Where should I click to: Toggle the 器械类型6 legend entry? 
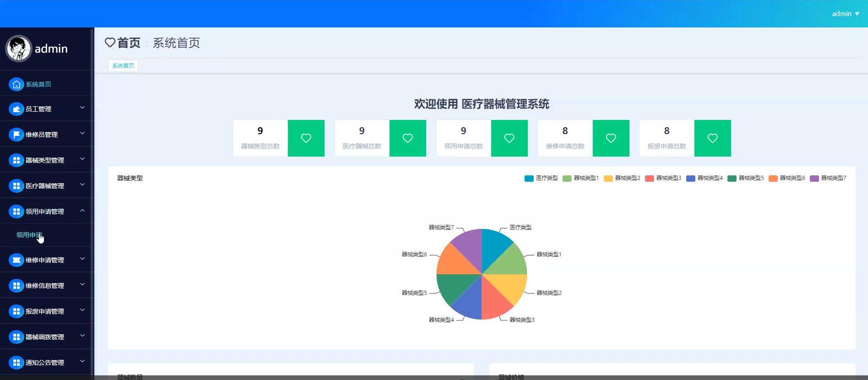click(787, 178)
